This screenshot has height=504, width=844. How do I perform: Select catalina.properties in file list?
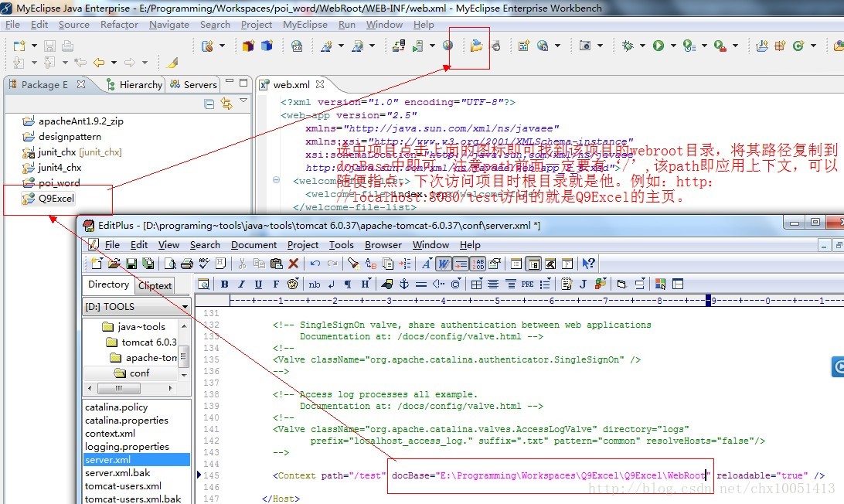point(127,420)
